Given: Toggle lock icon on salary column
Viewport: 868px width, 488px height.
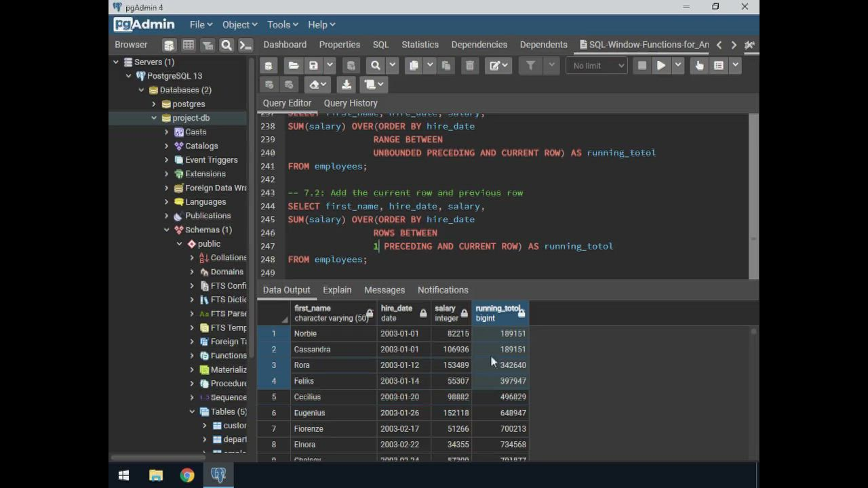Looking at the screenshot, I should [464, 313].
